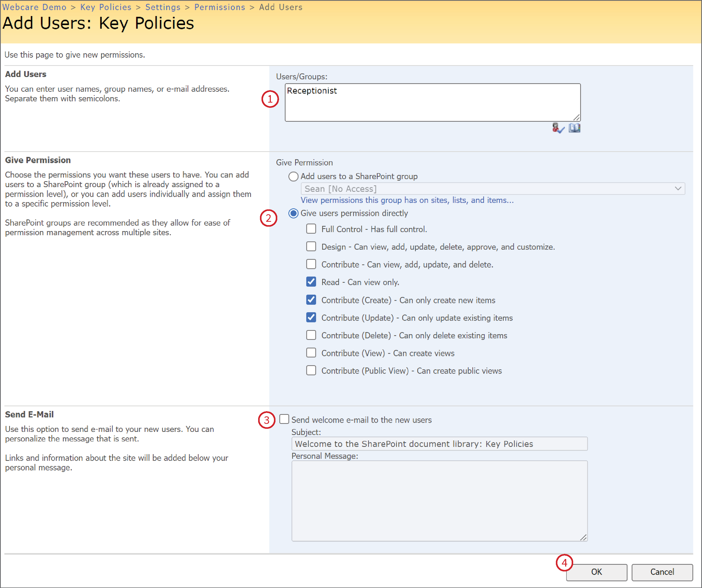The width and height of the screenshot is (702, 588).
Task: Check Send welcome e-mail to new users
Action: (284, 419)
